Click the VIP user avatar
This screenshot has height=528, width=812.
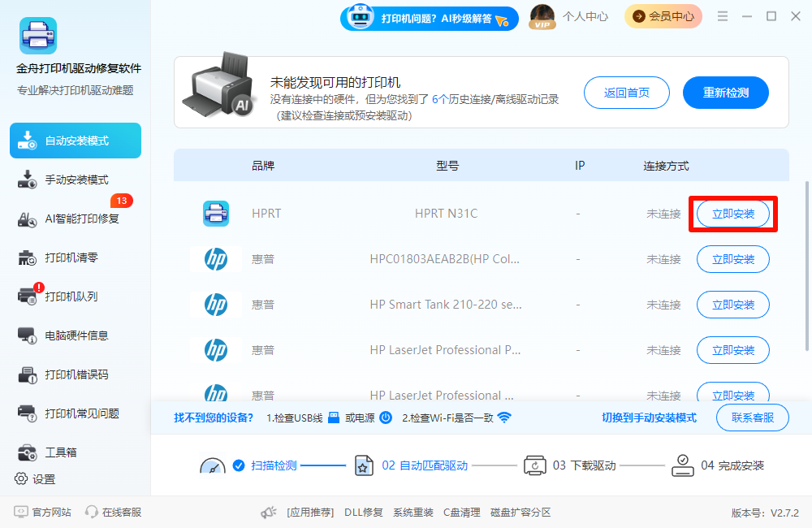[542, 16]
